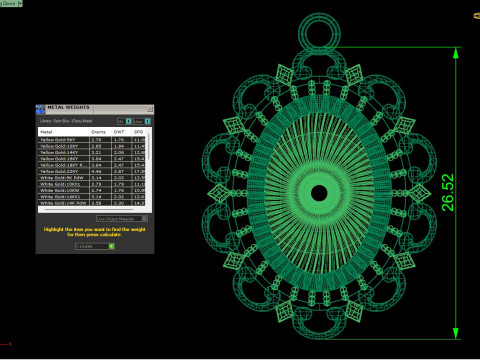Select the Yellow Gold:14KY row
The image size is (480, 360).
[x=92, y=152]
